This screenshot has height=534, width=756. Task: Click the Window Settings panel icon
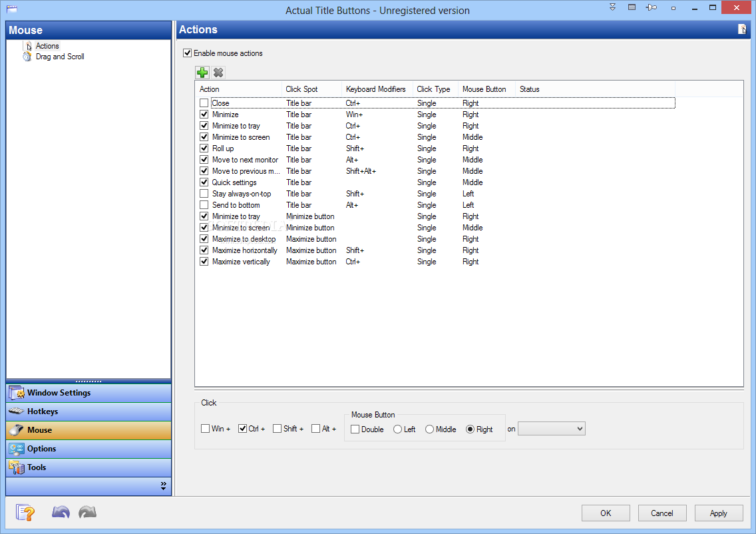[x=17, y=393]
